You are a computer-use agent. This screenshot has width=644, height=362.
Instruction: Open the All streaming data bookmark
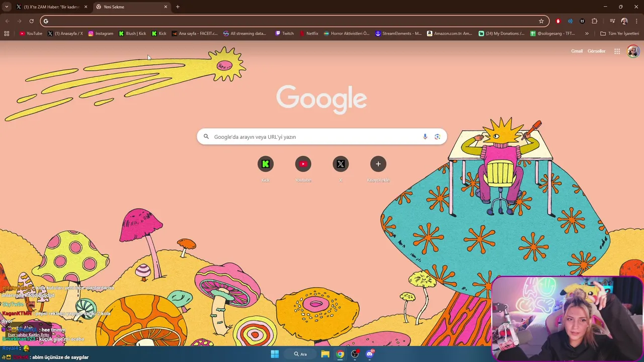[x=245, y=34]
